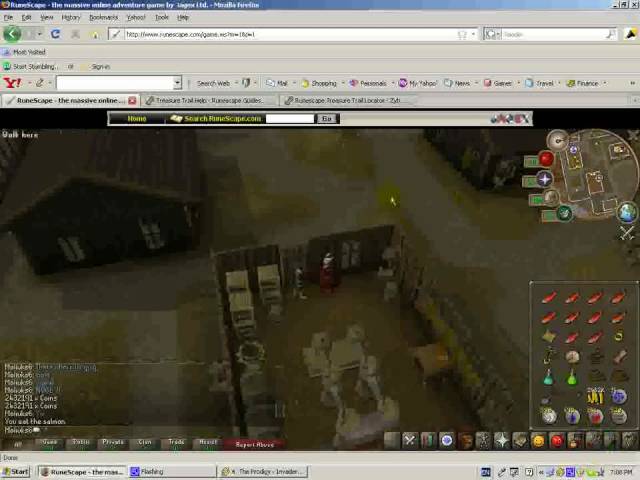Open the search engine selector dropdown
This screenshot has height=480, width=640.
coord(493,34)
